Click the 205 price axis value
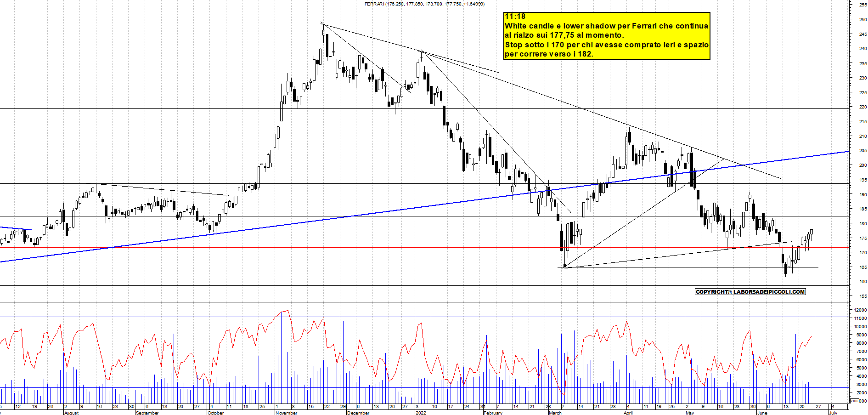Image resolution: width=868 pixels, height=415 pixels. [x=863, y=150]
